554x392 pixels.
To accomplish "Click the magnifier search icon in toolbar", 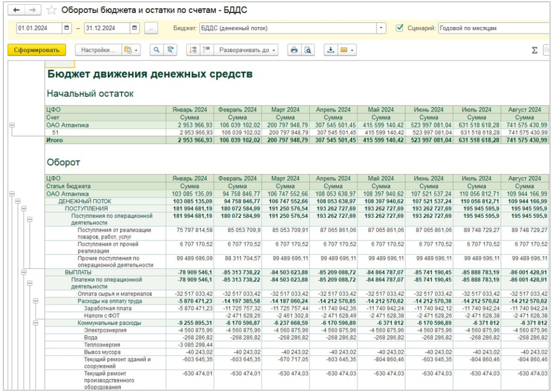I will [x=156, y=50].
